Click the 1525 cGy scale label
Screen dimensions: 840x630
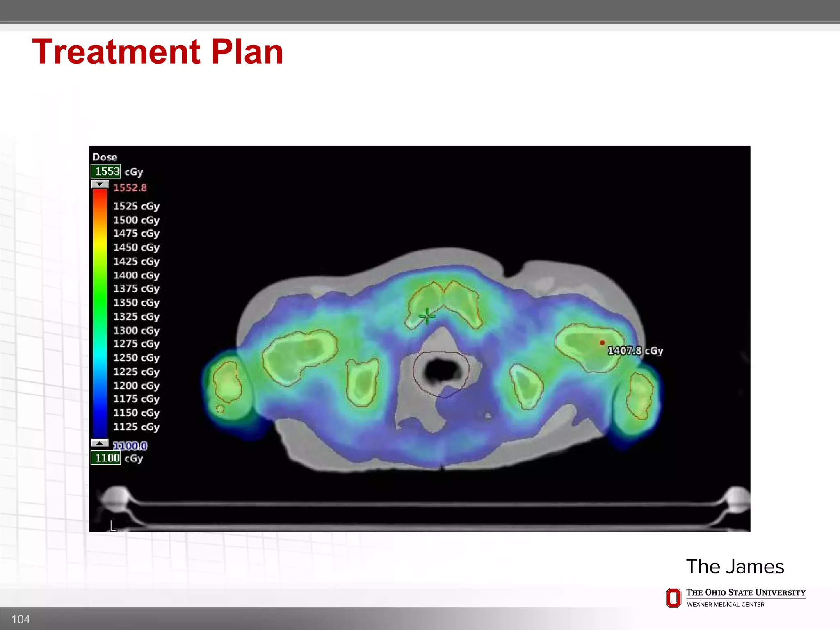click(136, 206)
